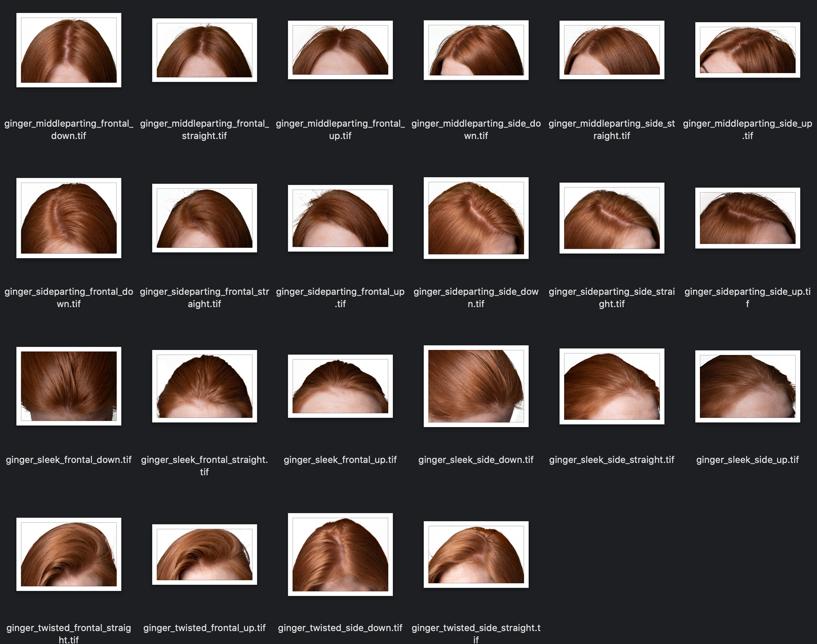Select the ginger_middleparting_frontal_straight.tif thumbnail
This screenshot has width=817, height=644.
tap(204, 50)
